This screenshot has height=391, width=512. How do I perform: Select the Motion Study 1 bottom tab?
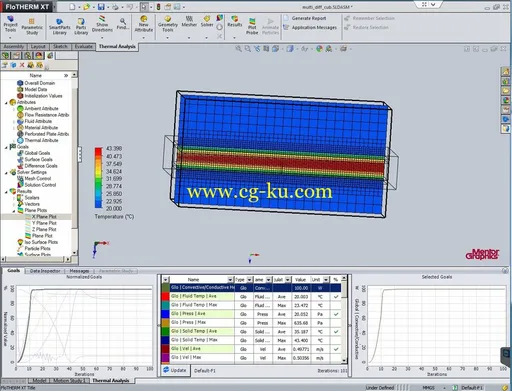pyautogui.click(x=69, y=381)
